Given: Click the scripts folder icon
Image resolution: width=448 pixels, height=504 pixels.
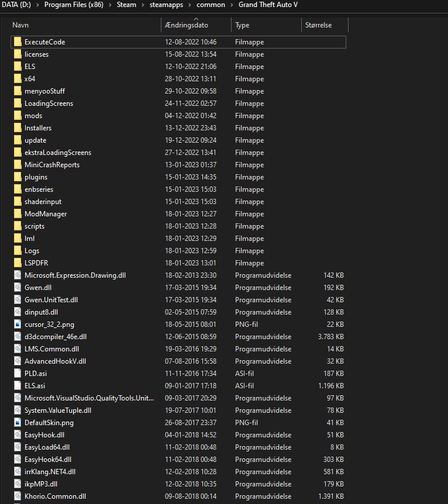Looking at the screenshot, I should point(18,226).
